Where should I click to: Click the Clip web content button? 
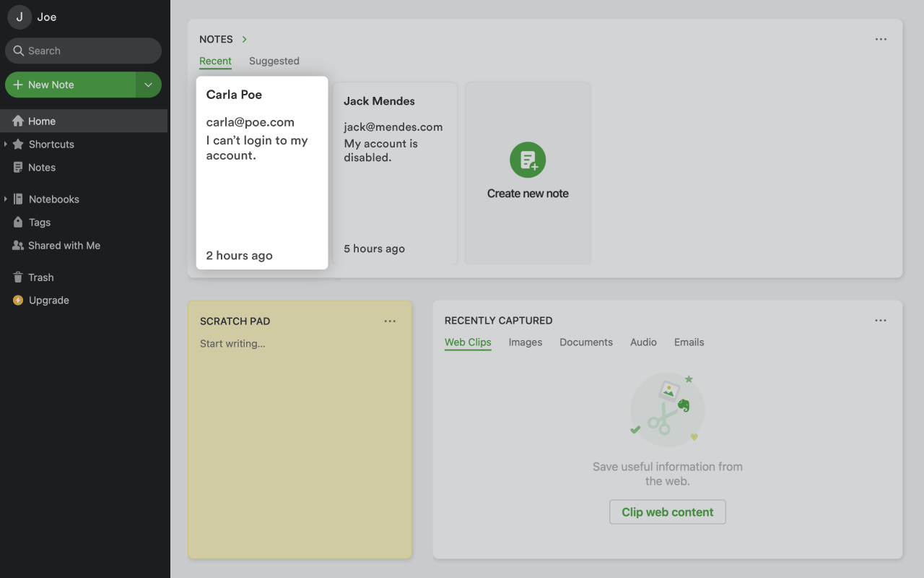[667, 512]
